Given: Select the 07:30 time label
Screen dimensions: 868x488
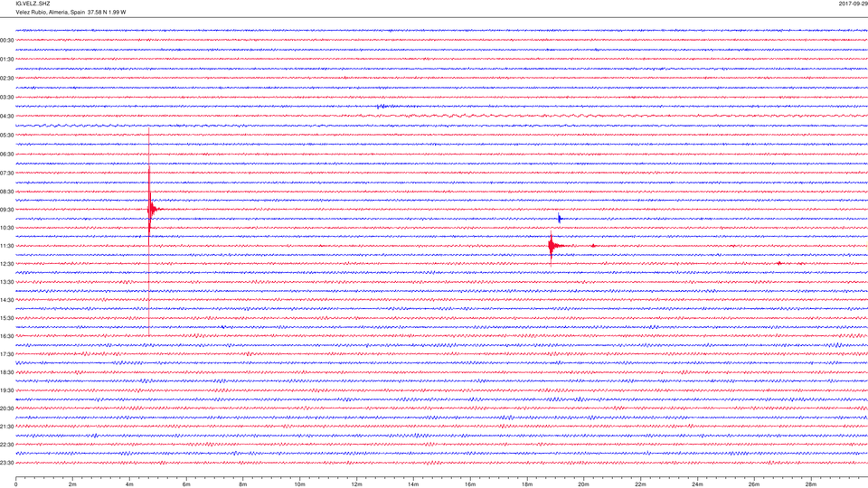Looking at the screenshot, I should click(x=7, y=174).
